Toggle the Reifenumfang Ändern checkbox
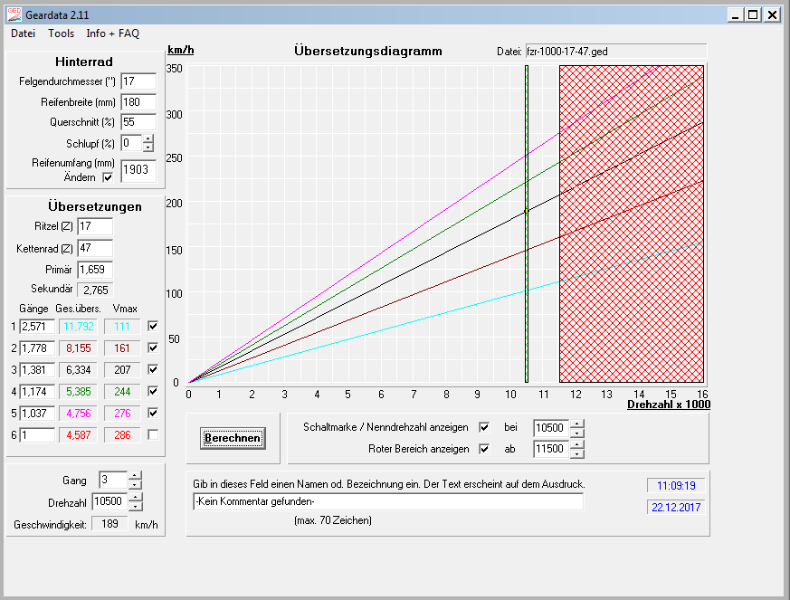Image resolution: width=790 pixels, height=600 pixels. [x=108, y=177]
